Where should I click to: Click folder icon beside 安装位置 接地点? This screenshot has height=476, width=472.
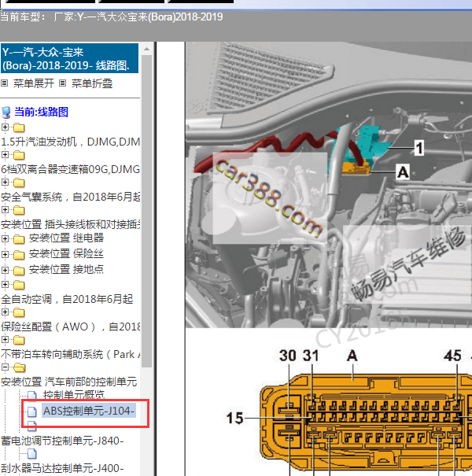tap(19, 271)
